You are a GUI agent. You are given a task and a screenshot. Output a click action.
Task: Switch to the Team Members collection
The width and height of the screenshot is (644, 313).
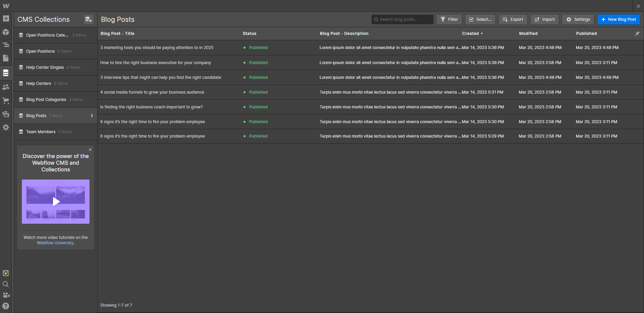pos(41,132)
